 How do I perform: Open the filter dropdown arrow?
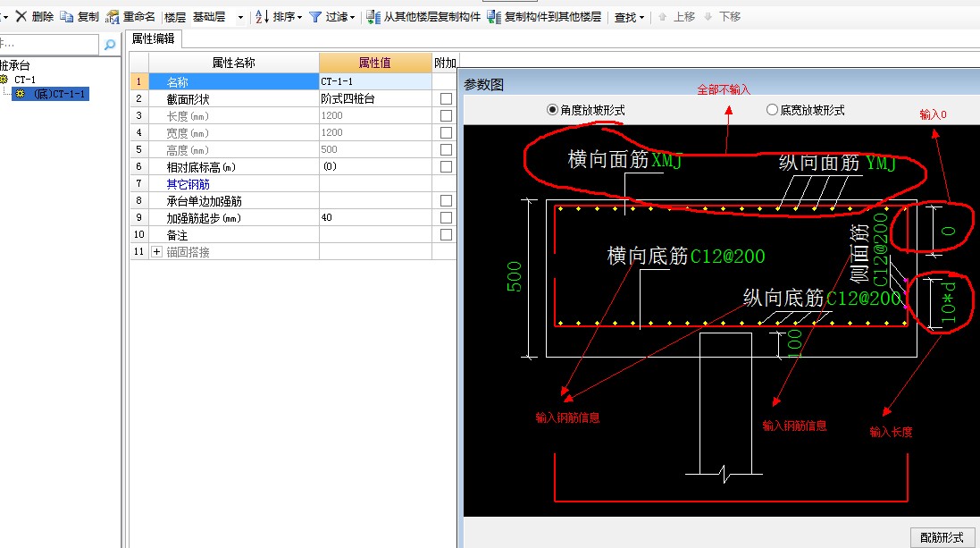[352, 18]
